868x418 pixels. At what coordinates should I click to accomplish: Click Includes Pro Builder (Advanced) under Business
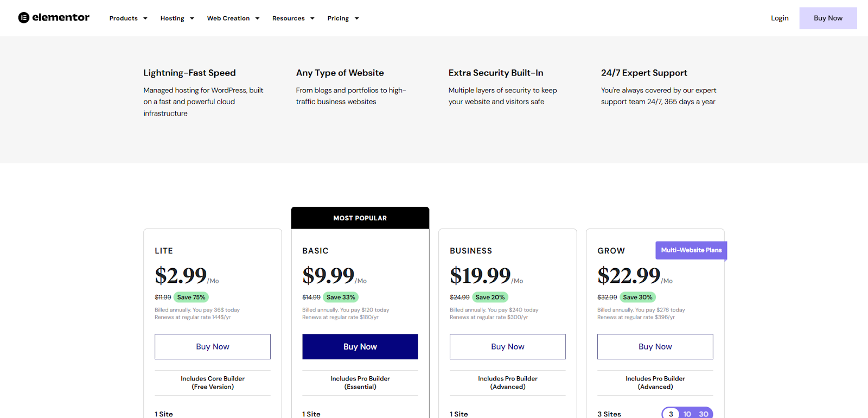coord(508,383)
